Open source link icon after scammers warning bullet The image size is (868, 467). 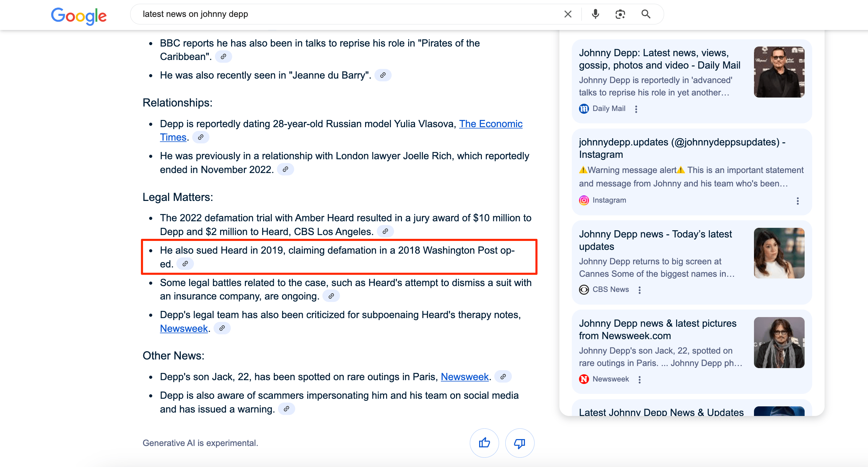tap(286, 409)
